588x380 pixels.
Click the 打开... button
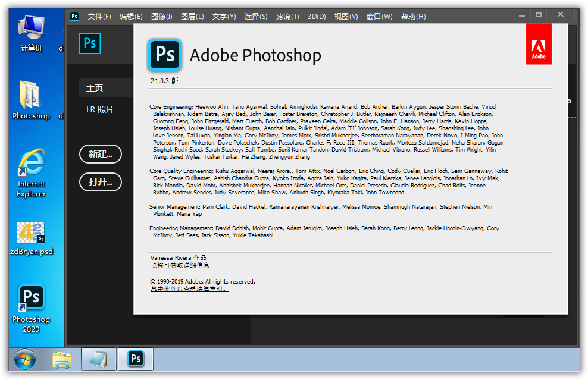(101, 182)
